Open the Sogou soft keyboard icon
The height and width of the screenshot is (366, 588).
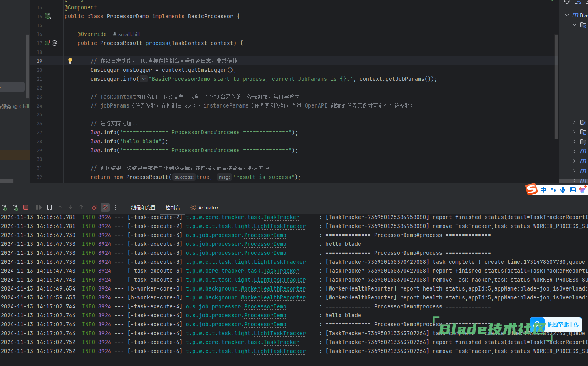(x=573, y=190)
